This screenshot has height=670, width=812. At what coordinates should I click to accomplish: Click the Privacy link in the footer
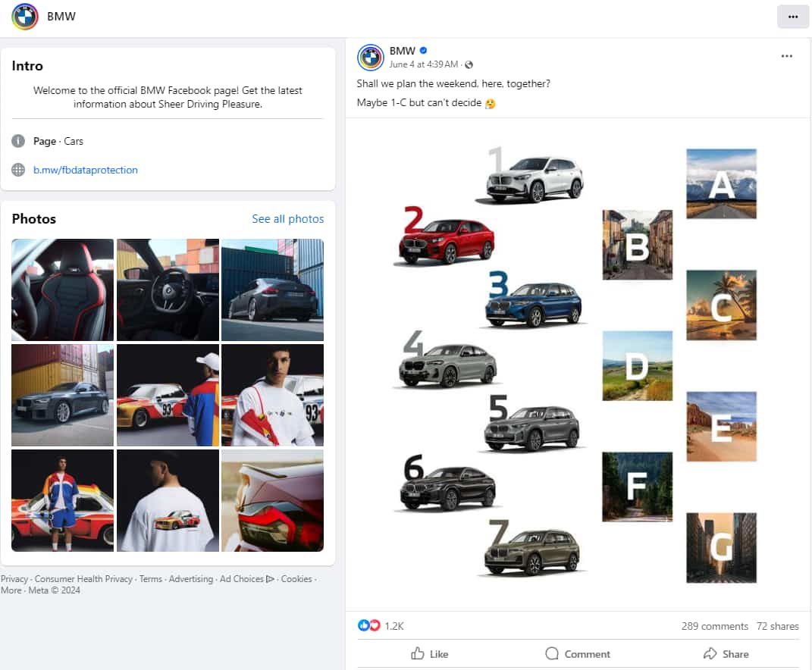pos(14,578)
